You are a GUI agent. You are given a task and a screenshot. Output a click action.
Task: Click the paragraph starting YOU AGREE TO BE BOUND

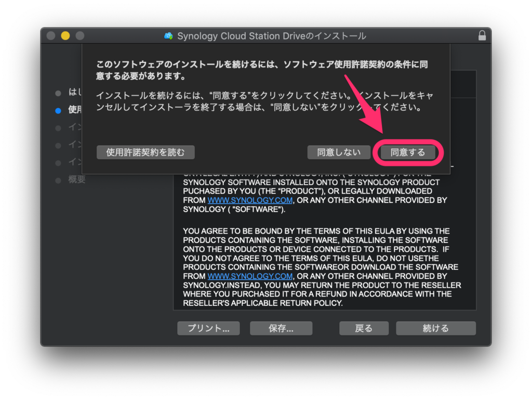click(317, 266)
